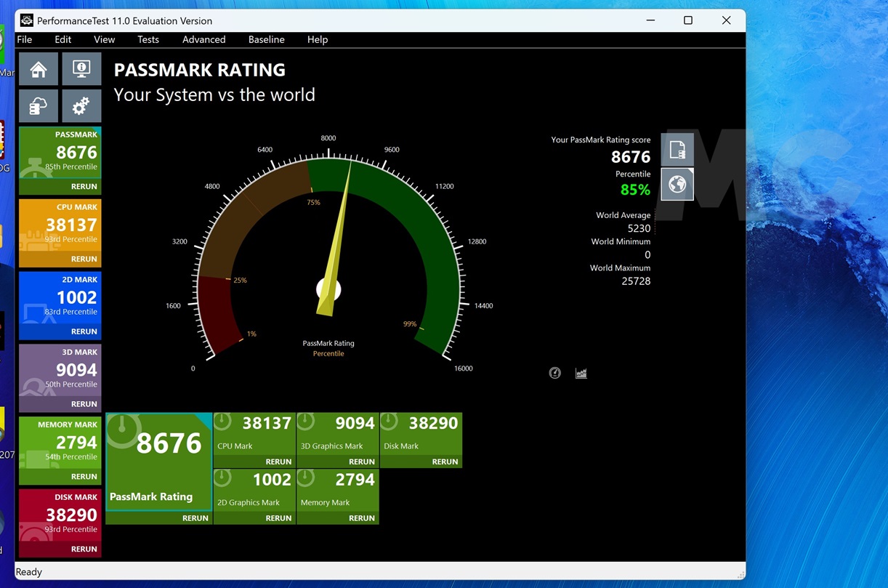
Task: Select the blue 2D Mark 1002 sidebar tile
Action: [x=60, y=297]
